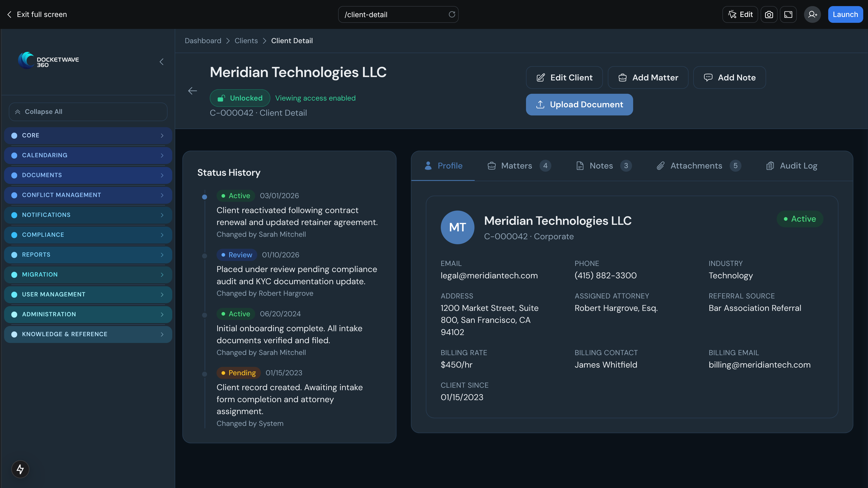Expand the ADMINISTRATION sidebar section
This screenshot has height=488, width=868.
pyautogui.click(x=88, y=314)
